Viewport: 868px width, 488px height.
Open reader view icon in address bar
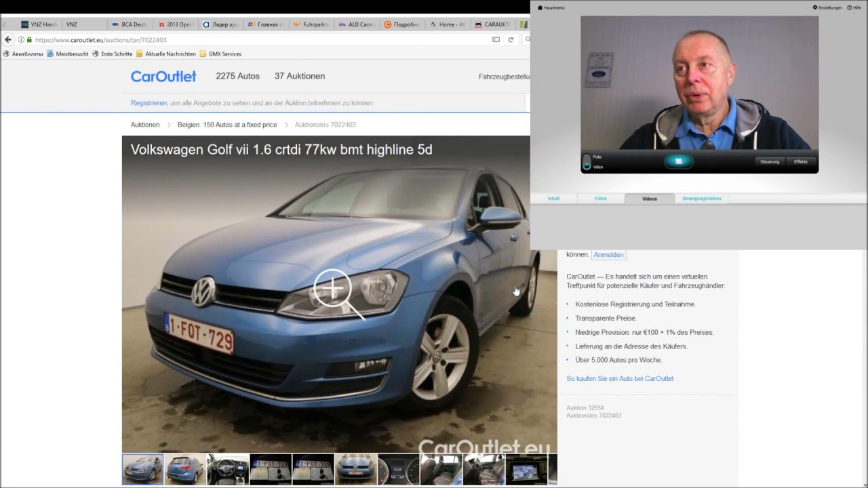[496, 40]
